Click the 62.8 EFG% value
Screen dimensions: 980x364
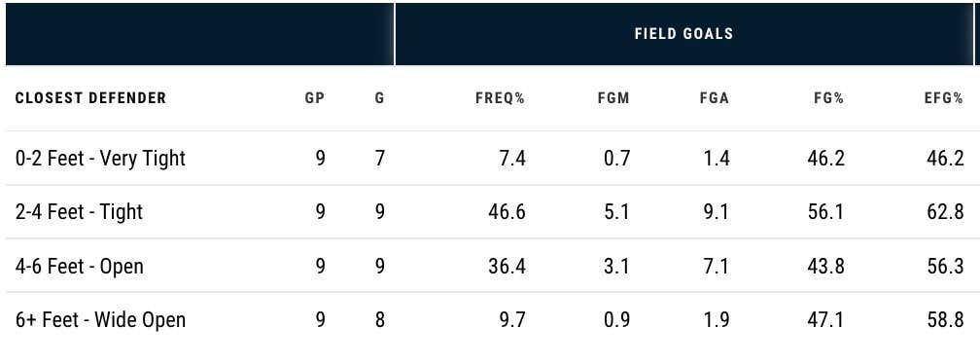[x=946, y=212]
